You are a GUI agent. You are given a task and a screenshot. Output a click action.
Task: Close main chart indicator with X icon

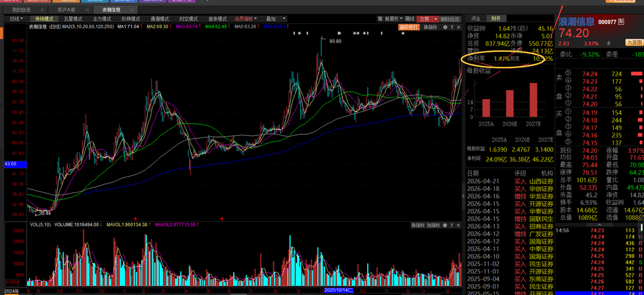[x=458, y=27]
